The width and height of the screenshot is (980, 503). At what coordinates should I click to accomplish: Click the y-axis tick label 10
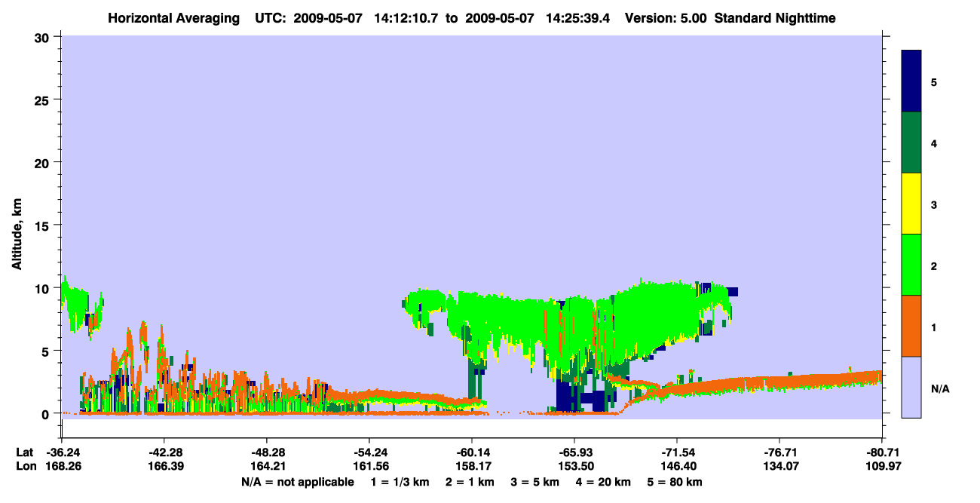click(44, 288)
